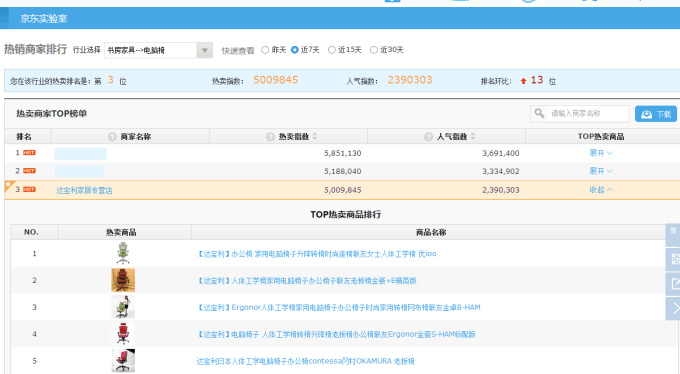
Task: Click the blurred merchant name in rank 2
Action: 79,171
